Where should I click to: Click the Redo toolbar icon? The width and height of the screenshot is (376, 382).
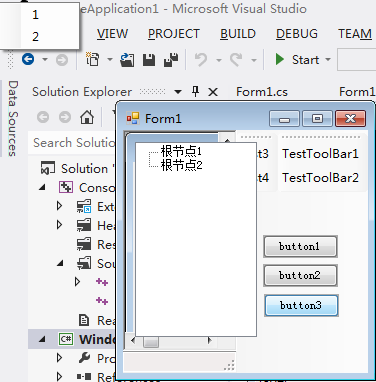click(236, 60)
